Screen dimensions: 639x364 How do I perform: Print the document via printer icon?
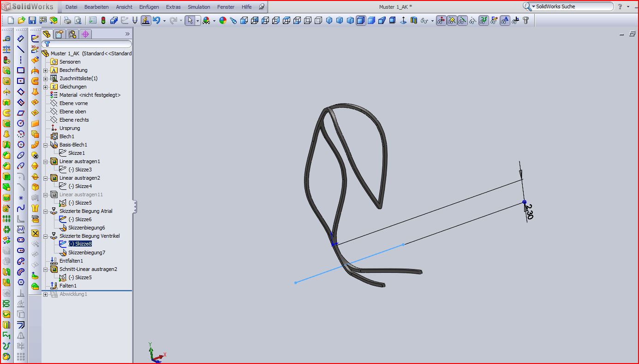click(67, 20)
